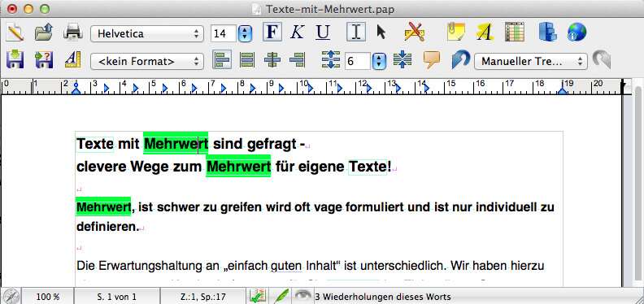Open the green feather style analysis icon
Image resolution: width=644 pixels, height=304 pixels.
(x=281, y=296)
